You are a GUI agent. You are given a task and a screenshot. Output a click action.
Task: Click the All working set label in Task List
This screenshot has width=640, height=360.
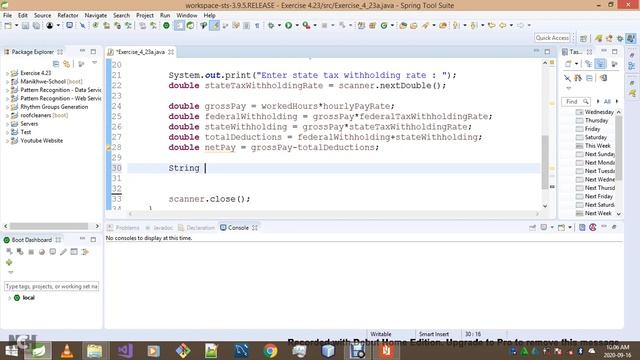(607, 101)
